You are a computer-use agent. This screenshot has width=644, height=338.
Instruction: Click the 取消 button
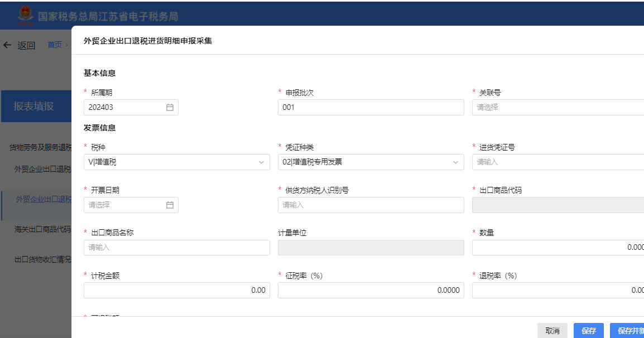tap(552, 331)
